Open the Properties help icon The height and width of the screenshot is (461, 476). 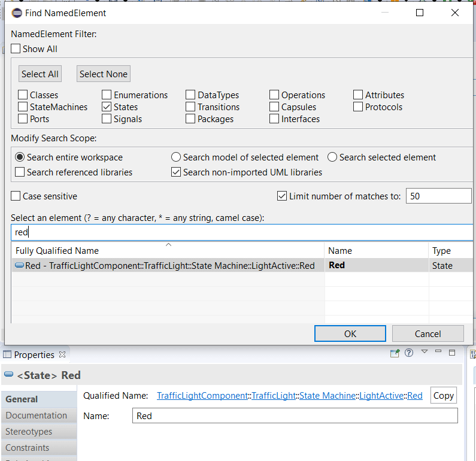point(409,353)
